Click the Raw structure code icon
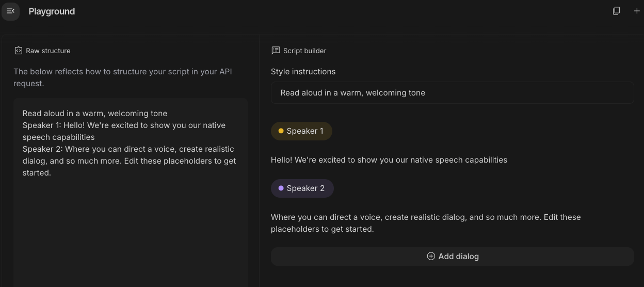Image resolution: width=644 pixels, height=287 pixels. pyautogui.click(x=19, y=51)
